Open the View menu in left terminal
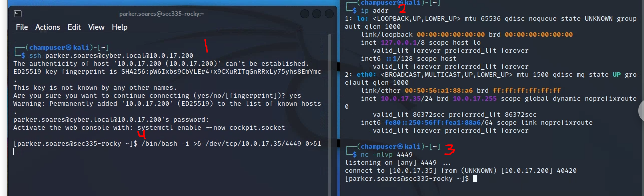Image resolution: width=644 pixels, height=196 pixels. click(x=96, y=27)
